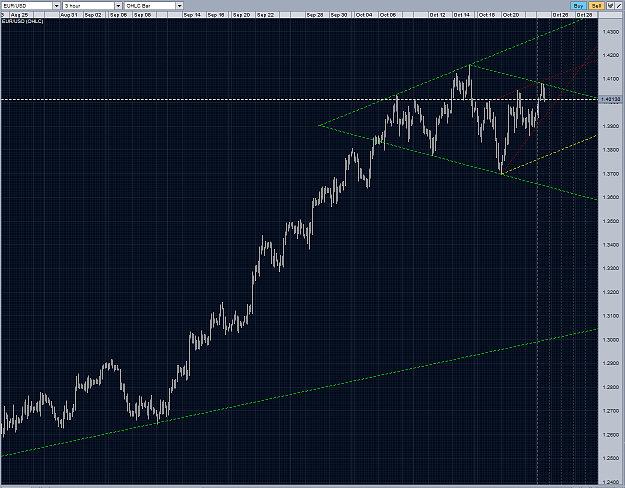The width and height of the screenshot is (625, 488).
Task: Click the 1.2900 price axis label
Action: [611, 363]
